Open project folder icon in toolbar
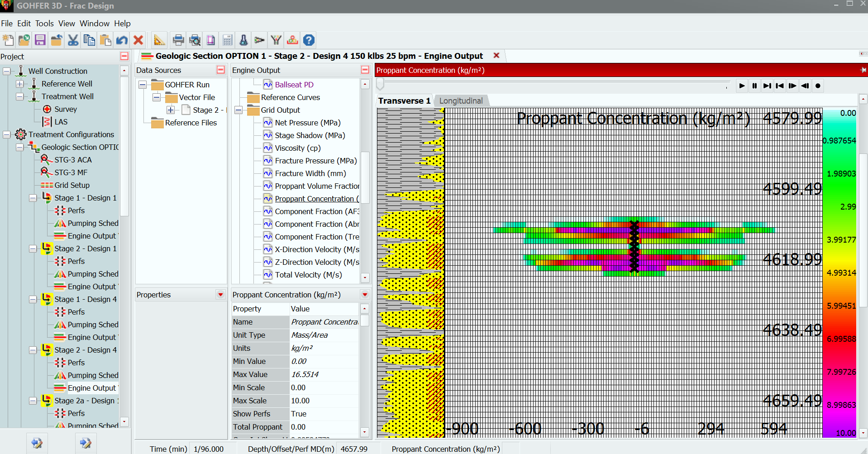The height and width of the screenshot is (454, 868). [24, 40]
